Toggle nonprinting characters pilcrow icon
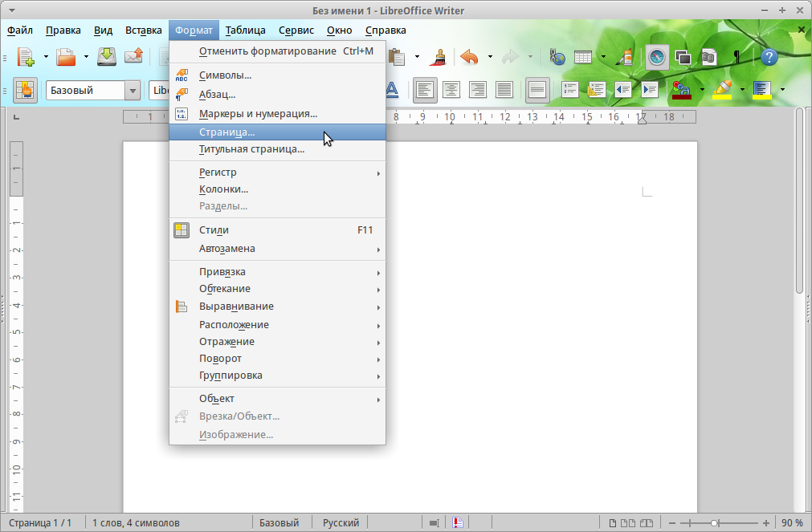 (737, 56)
